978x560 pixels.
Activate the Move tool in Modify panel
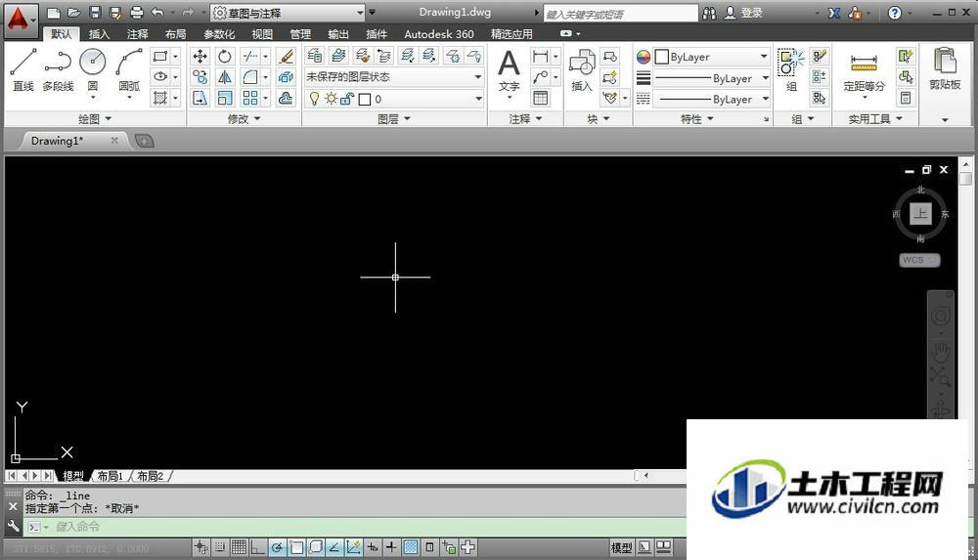tap(200, 56)
